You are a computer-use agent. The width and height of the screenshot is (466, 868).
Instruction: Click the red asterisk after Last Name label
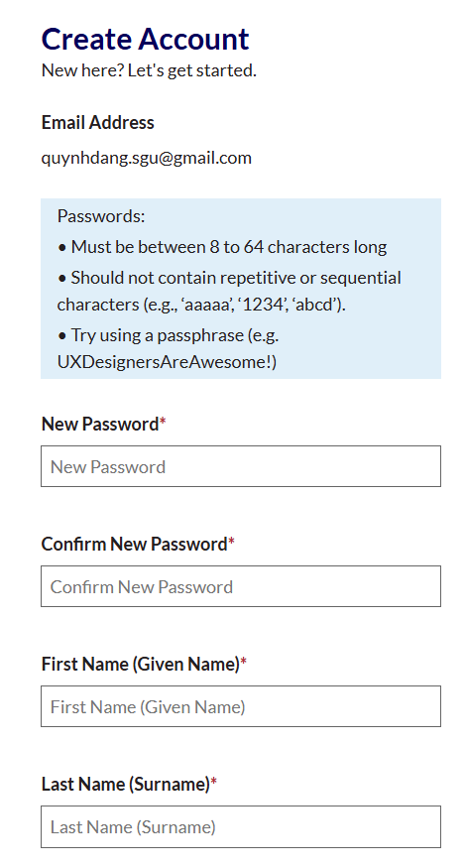(213, 783)
